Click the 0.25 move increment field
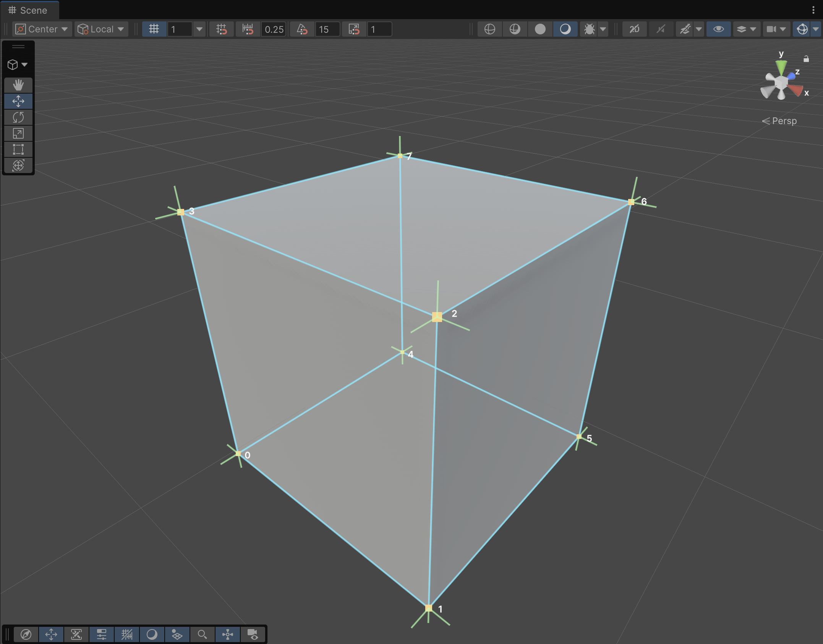The image size is (823, 644). tap(274, 29)
